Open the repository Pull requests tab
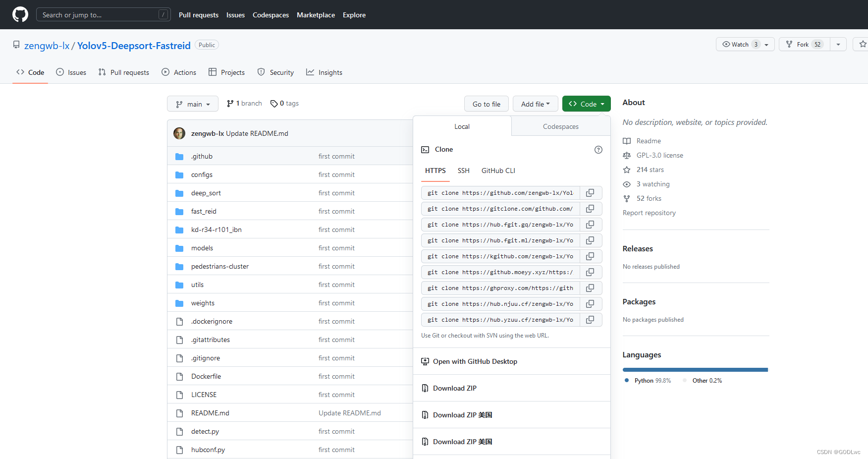This screenshot has height=459, width=868. (124, 72)
